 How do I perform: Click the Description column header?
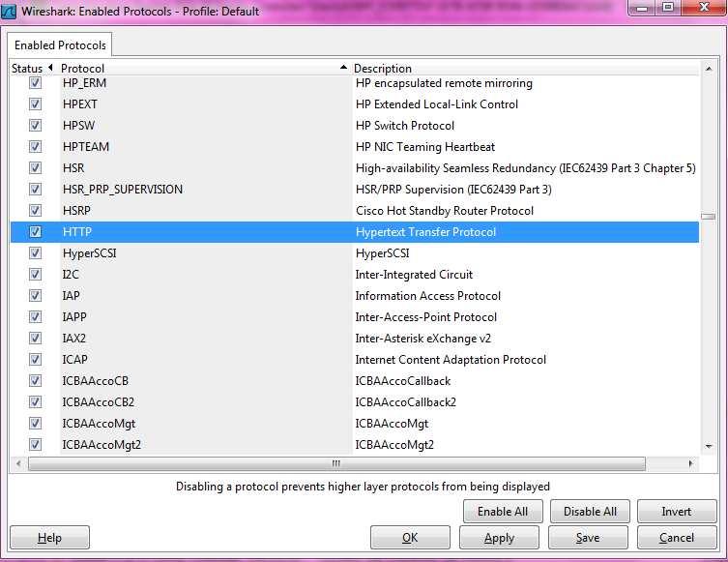tap(525, 69)
